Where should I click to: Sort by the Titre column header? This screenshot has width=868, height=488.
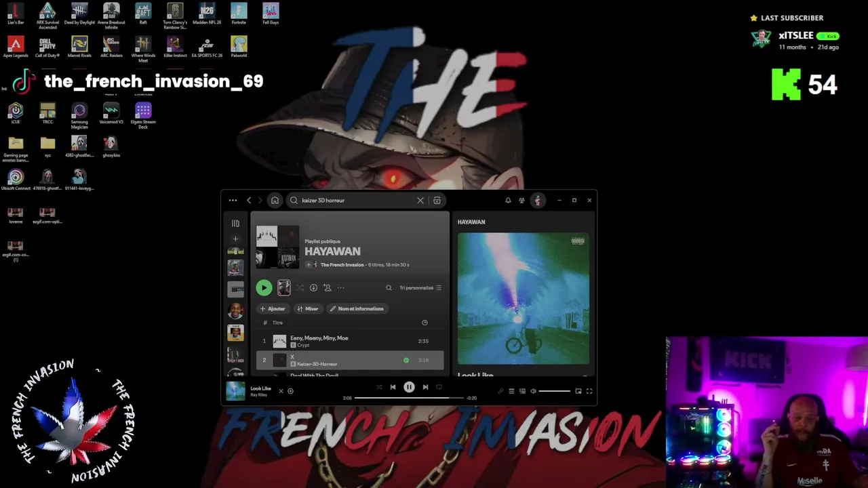coord(277,323)
